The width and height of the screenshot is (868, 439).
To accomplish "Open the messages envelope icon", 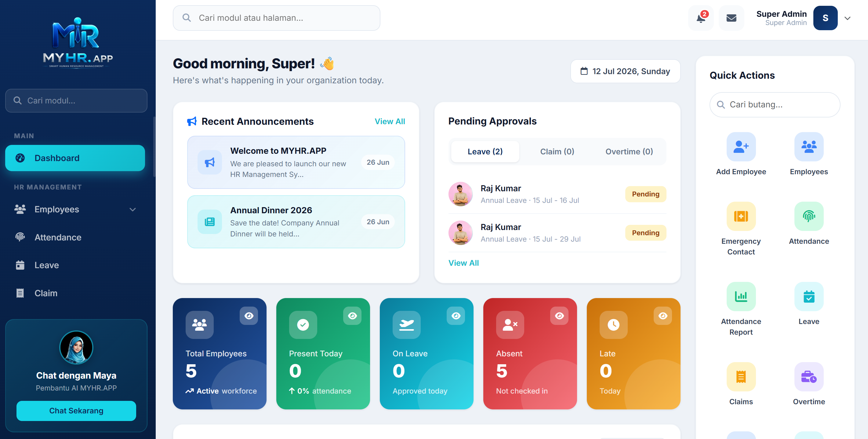I will [731, 18].
